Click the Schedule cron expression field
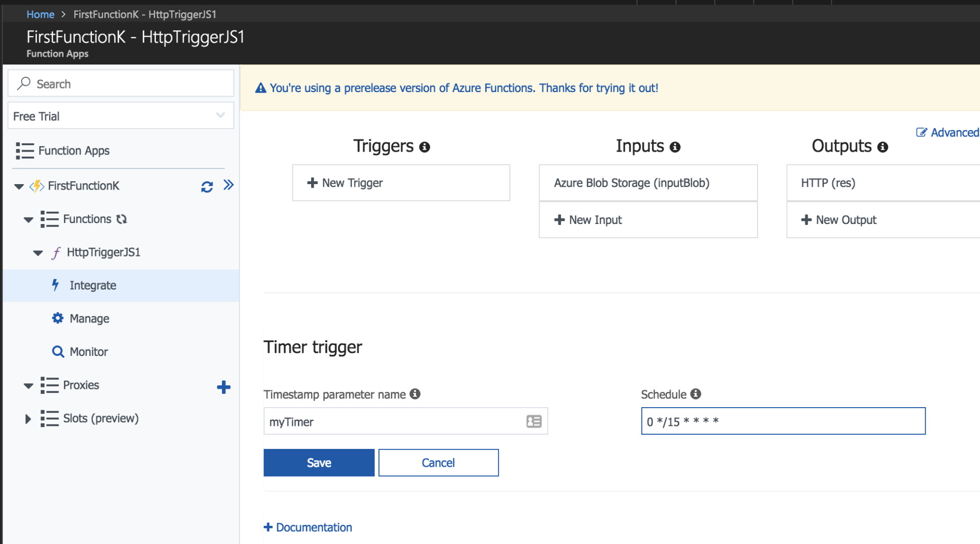Image resolution: width=980 pixels, height=544 pixels. 783,421
